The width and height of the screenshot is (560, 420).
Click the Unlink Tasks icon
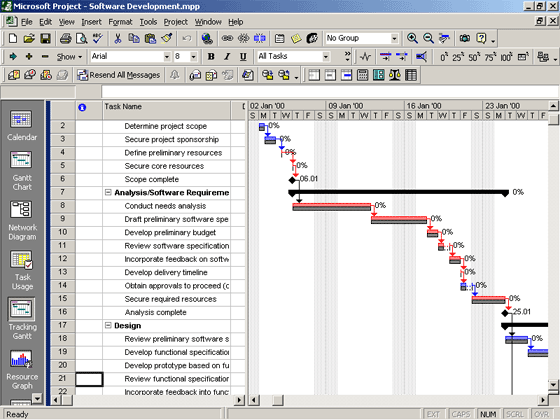pos(244,38)
